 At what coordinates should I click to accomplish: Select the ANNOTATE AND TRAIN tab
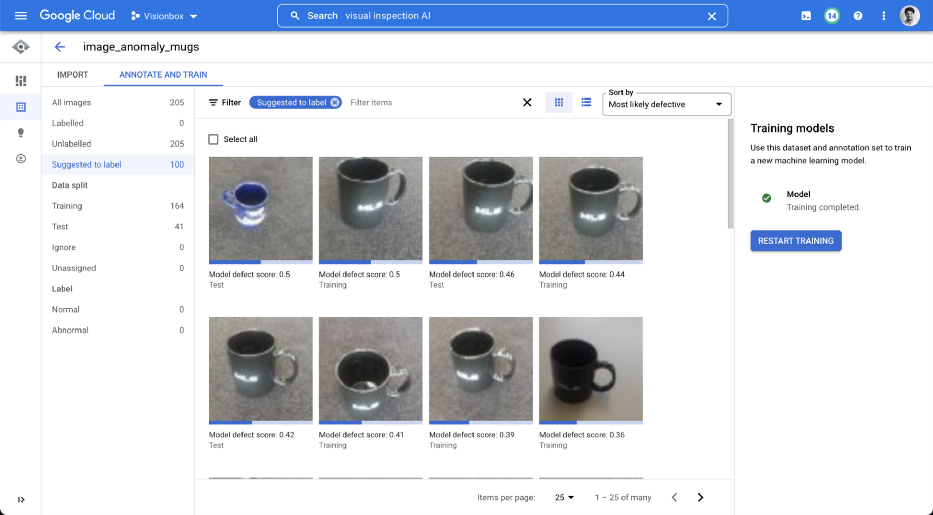pos(165,75)
